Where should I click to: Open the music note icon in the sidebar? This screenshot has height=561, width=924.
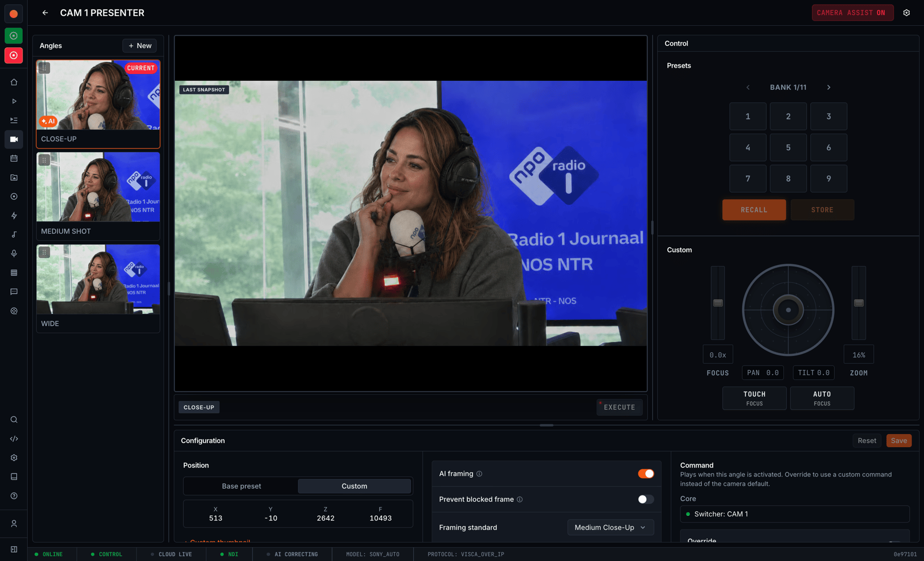point(14,235)
